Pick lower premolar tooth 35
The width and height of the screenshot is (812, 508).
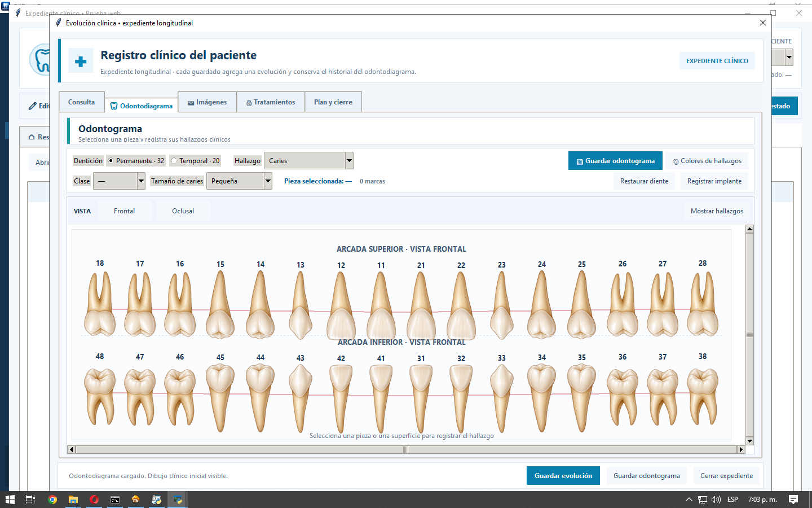coord(581,398)
